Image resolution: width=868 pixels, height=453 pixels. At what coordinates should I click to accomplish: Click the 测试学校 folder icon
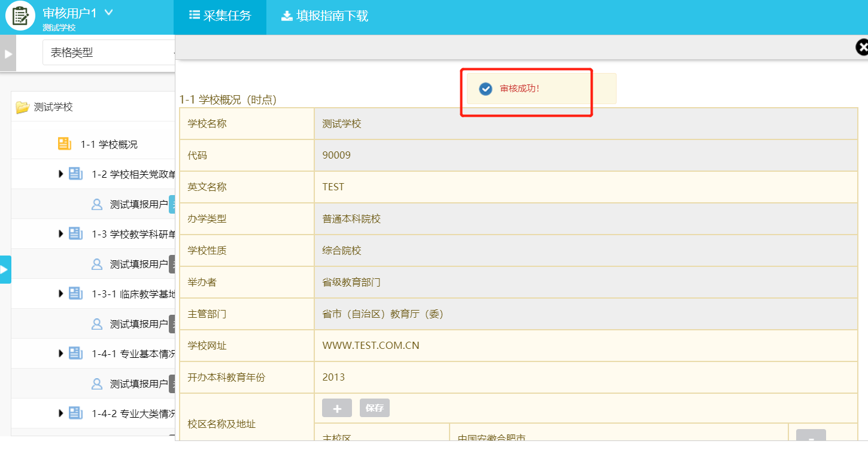coord(23,107)
